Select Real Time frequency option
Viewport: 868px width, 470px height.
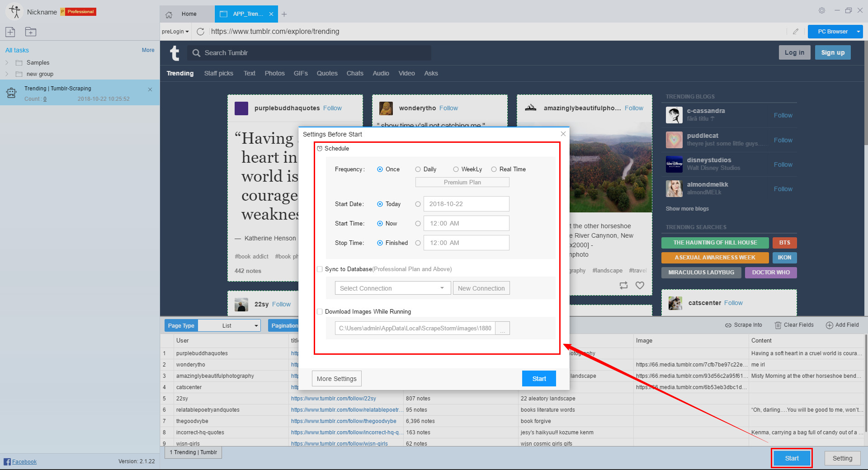pos(494,169)
